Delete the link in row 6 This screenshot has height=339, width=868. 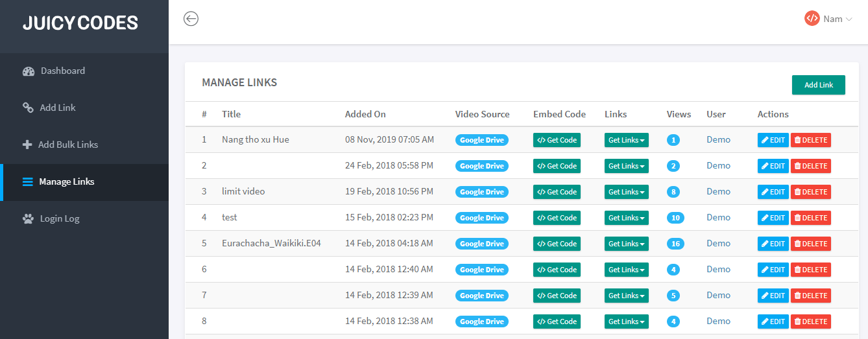tap(811, 270)
